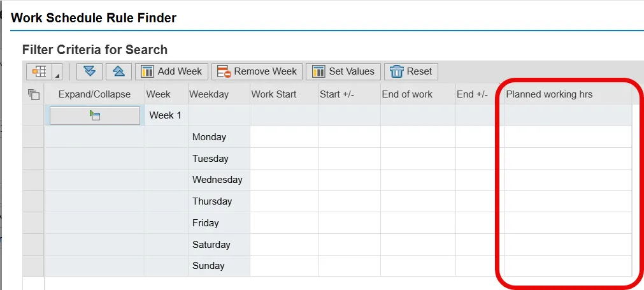Click the Planned working hrs column header
The height and width of the screenshot is (290, 644).
[549, 94]
